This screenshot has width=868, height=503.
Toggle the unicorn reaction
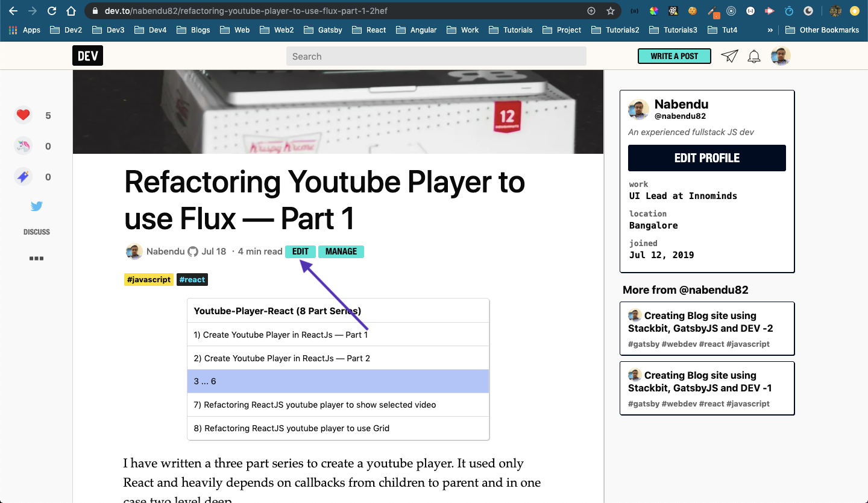23,146
